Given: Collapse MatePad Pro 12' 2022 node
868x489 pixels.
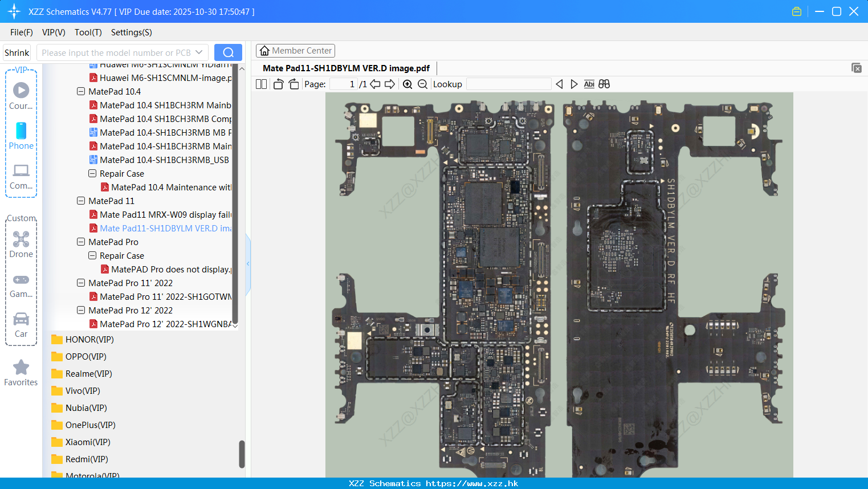Looking at the screenshot, I should click(x=81, y=310).
